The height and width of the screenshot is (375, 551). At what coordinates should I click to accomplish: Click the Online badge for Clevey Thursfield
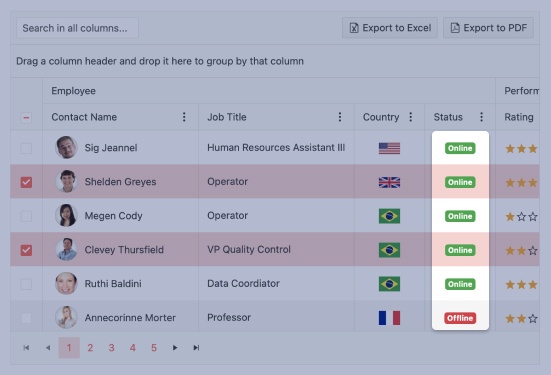tap(460, 250)
